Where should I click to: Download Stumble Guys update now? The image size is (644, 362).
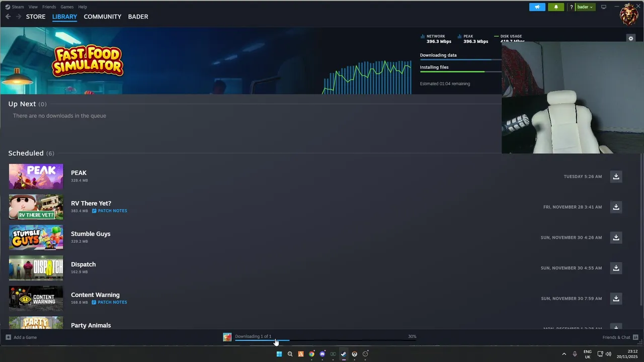(x=616, y=237)
